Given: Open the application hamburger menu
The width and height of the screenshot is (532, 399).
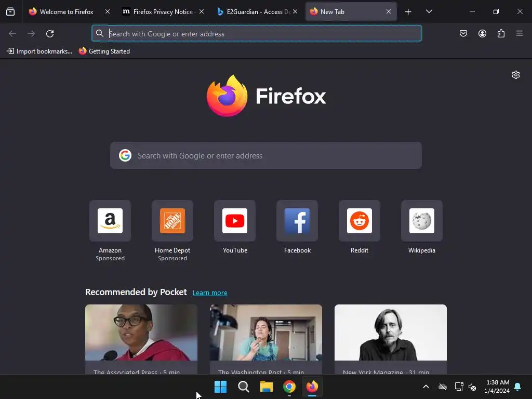Looking at the screenshot, I should point(520,33).
